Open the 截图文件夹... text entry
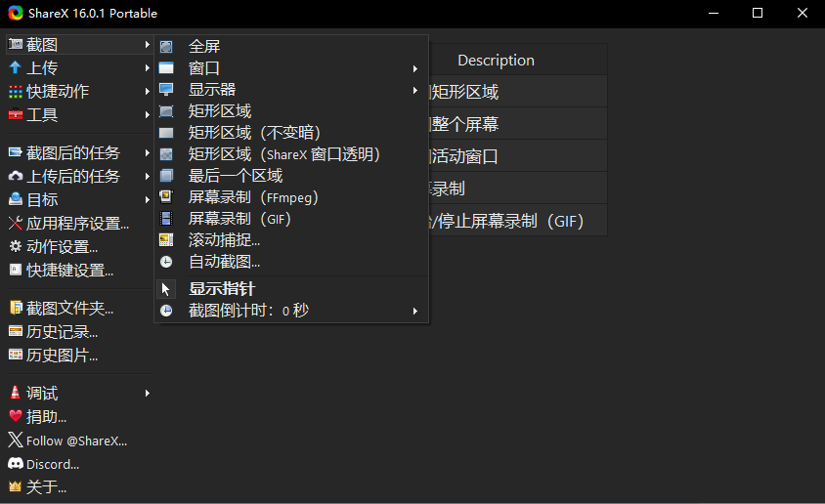The height and width of the screenshot is (504, 825). click(x=70, y=308)
